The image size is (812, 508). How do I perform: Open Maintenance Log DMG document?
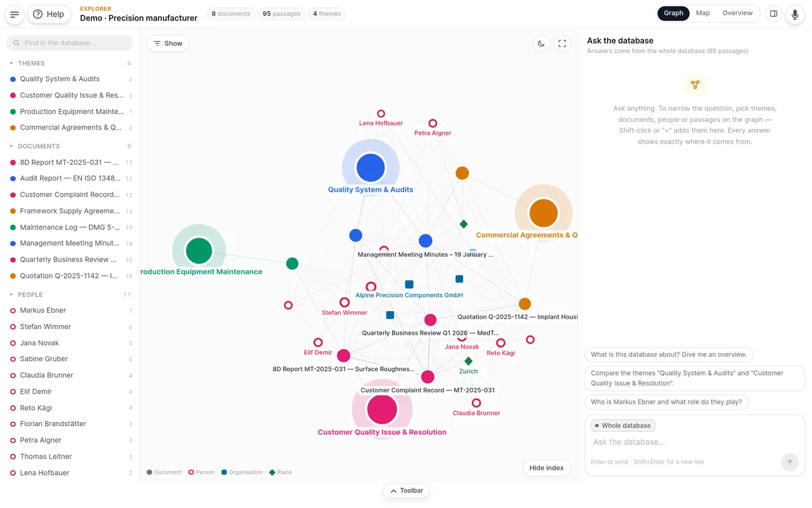point(70,227)
